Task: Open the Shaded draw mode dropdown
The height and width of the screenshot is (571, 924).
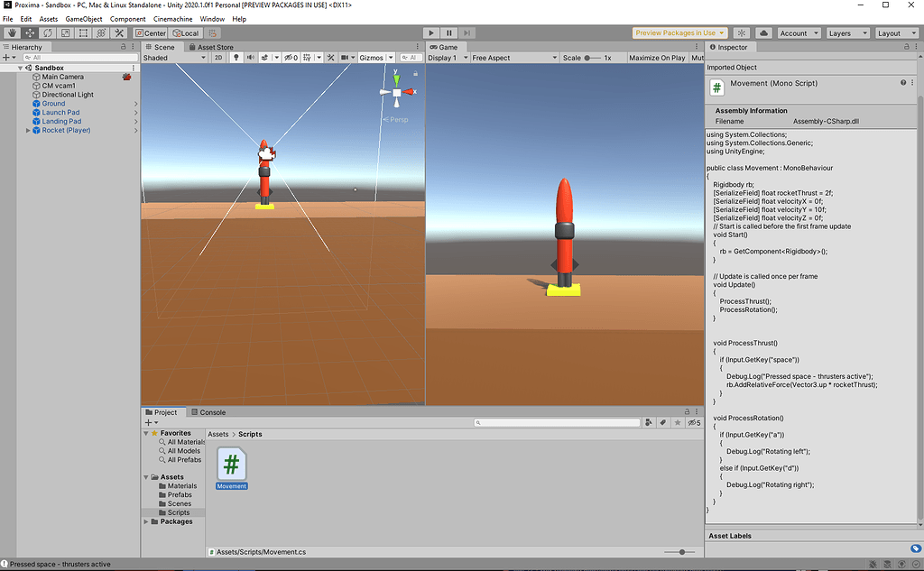Action: click(174, 58)
